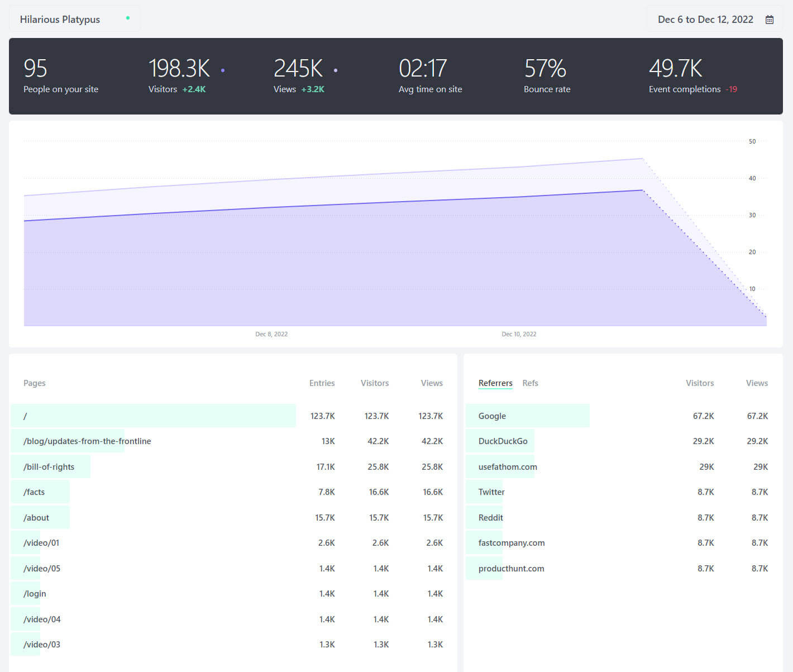
Task: Click the 67.2K visitors value for Google
Action: [x=704, y=416]
